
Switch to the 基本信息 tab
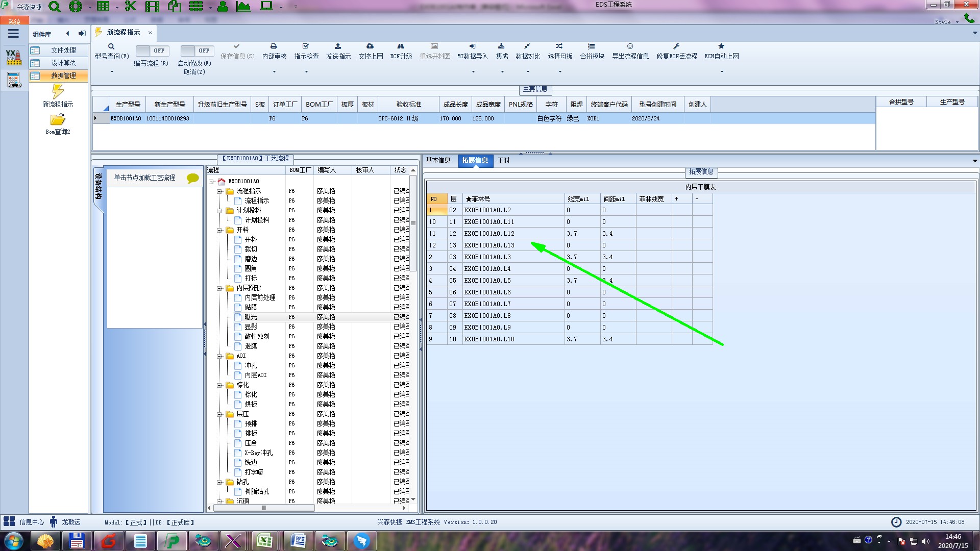tap(438, 160)
